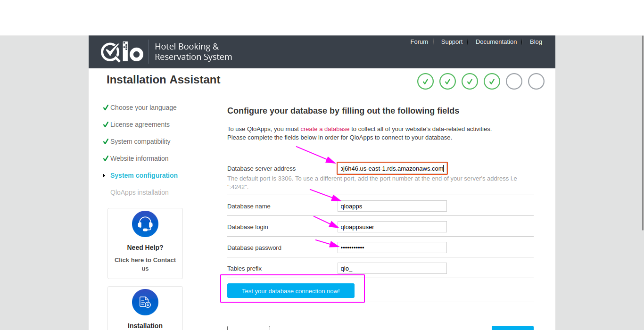Focus the Database server address field
This screenshot has height=330, width=644.
392,168
